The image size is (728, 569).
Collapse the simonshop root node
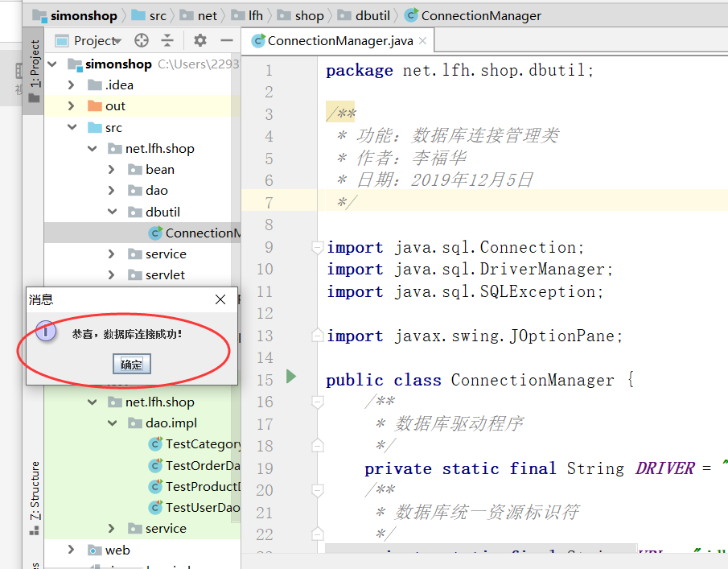coord(52,64)
